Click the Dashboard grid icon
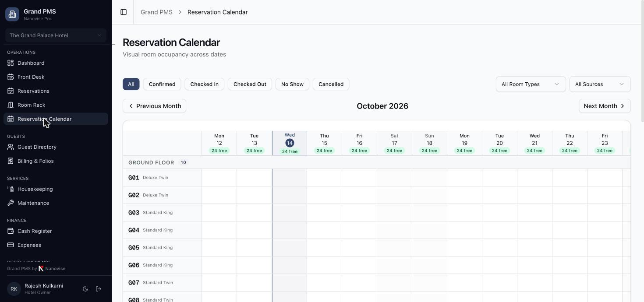The width and height of the screenshot is (644, 302). (11, 63)
